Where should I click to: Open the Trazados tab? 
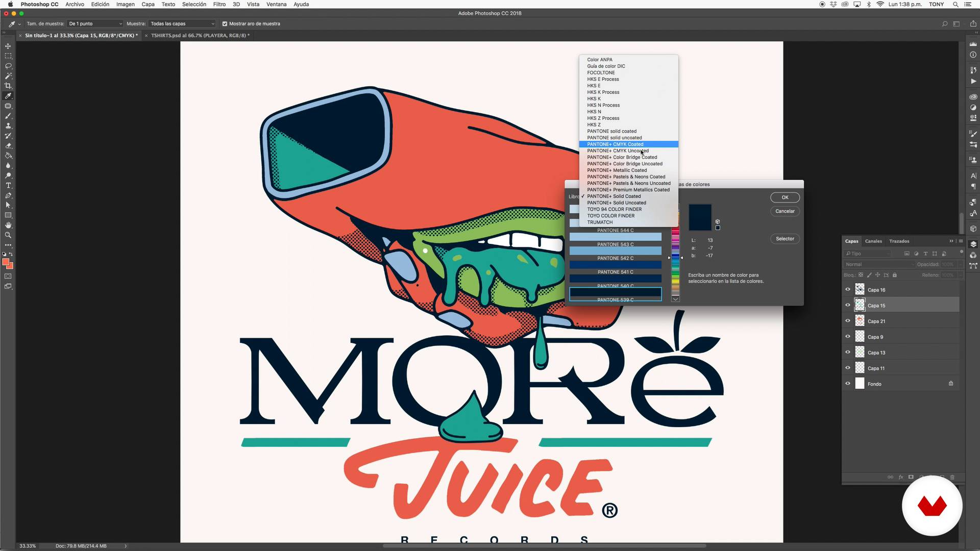coord(899,241)
